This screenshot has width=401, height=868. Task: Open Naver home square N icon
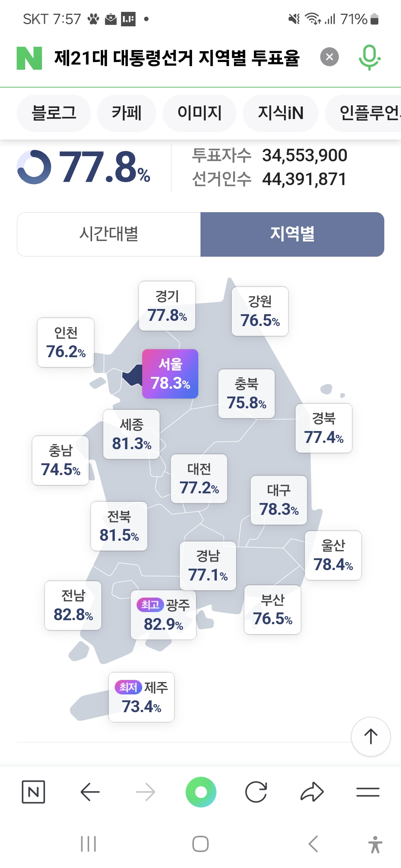pos(33,792)
